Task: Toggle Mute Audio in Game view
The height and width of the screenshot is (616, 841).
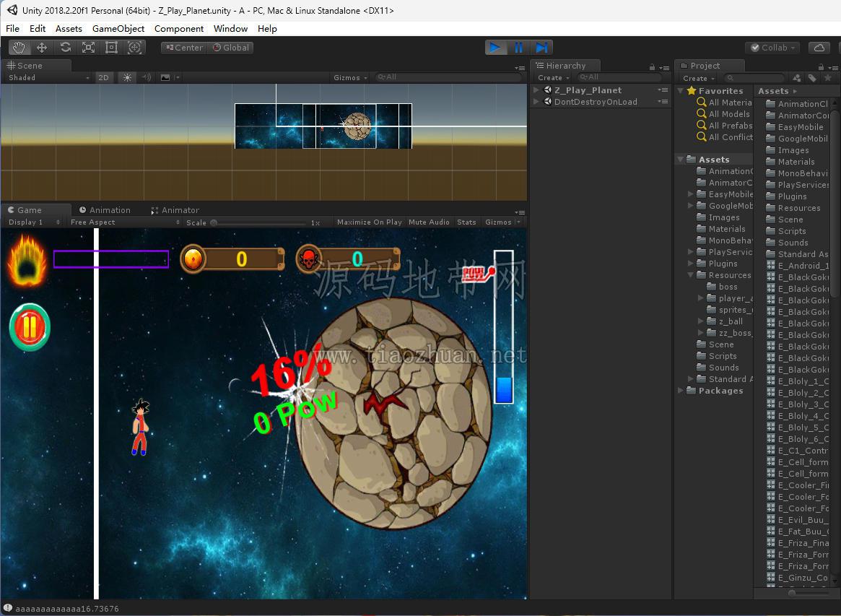Action: click(x=429, y=222)
